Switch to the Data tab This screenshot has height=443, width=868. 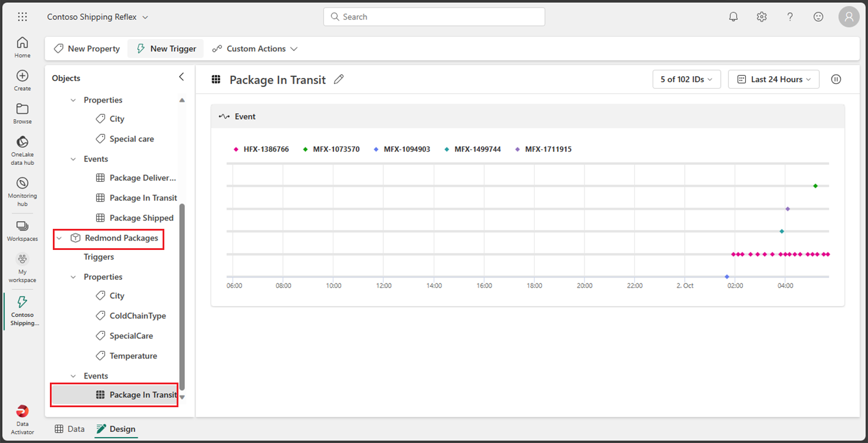click(x=70, y=429)
